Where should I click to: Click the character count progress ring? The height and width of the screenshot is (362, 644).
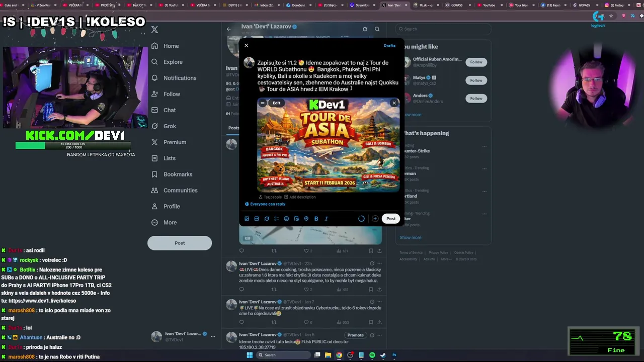361,219
